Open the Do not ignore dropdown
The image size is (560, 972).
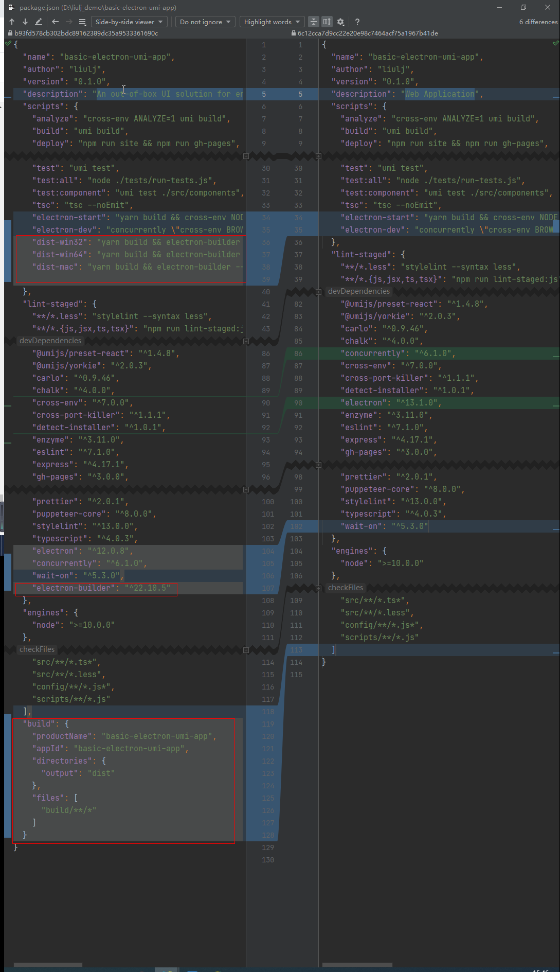205,22
